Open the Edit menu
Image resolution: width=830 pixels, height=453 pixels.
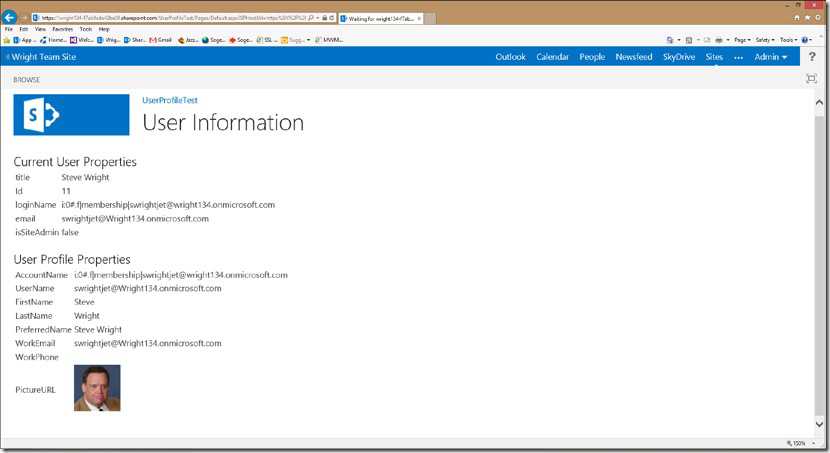(x=24, y=29)
